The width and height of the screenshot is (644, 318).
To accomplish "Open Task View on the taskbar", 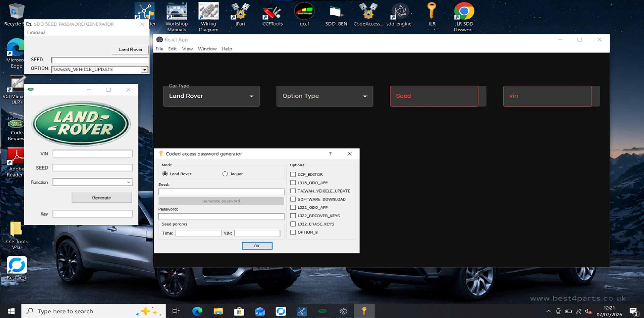I will 176,311.
